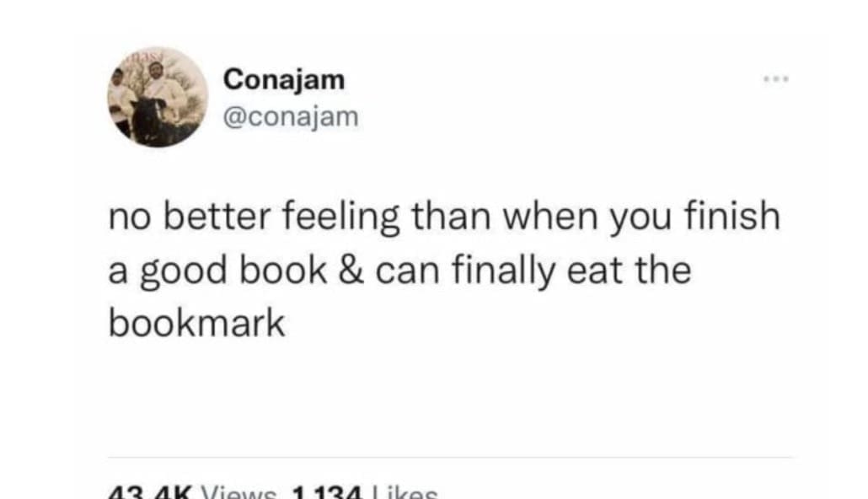The image size is (868, 499).
Task: Click the ampersand symbol in the tweet
Action: coord(351,271)
